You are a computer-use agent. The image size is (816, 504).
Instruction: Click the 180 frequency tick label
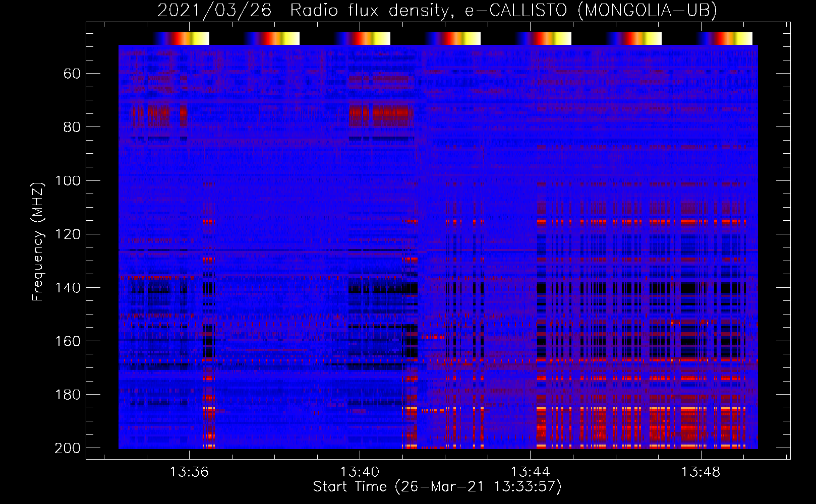pos(68,395)
